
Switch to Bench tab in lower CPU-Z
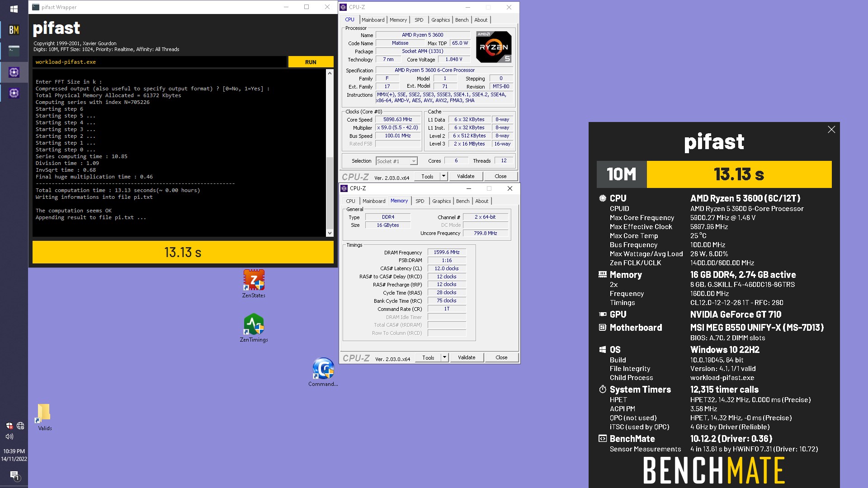click(x=462, y=201)
